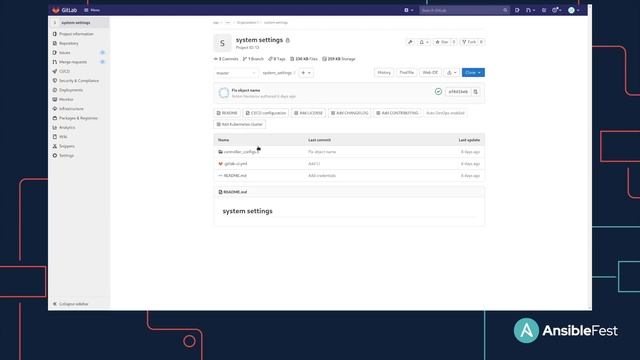Open the Issues icon in the top bar

517,10
